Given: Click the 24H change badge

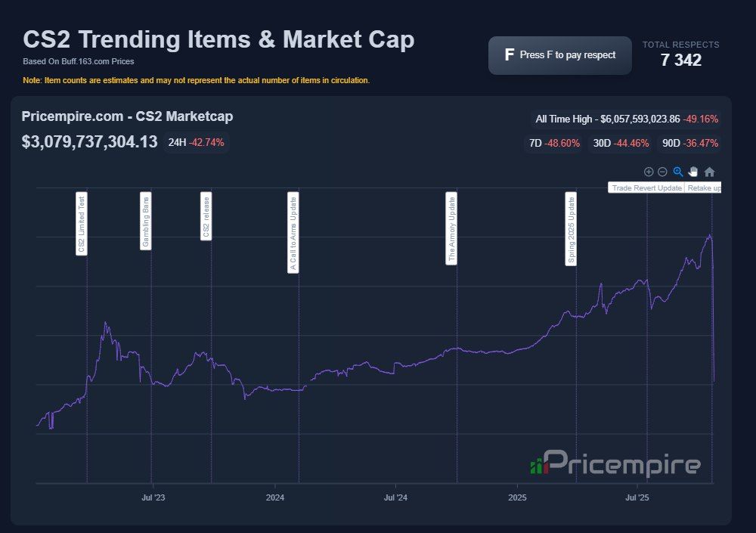Looking at the screenshot, I should tap(196, 142).
